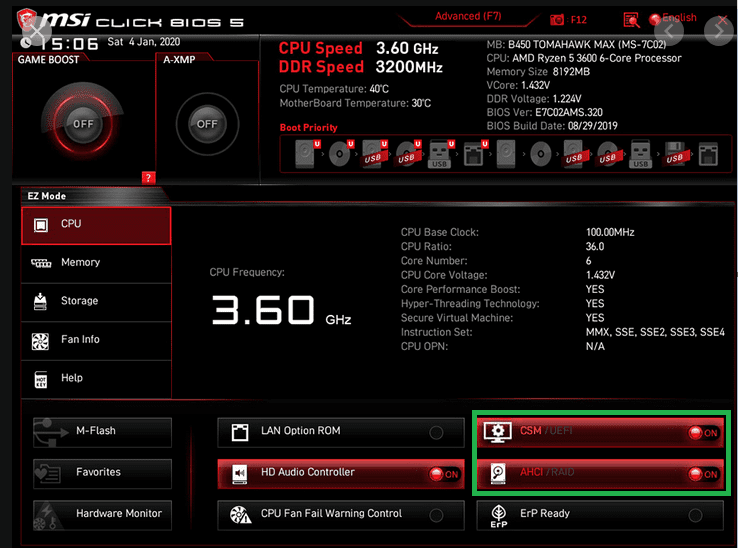Screen dimensions: 738x548
Task: Click the Core Number value 6
Action: pyautogui.click(x=588, y=261)
